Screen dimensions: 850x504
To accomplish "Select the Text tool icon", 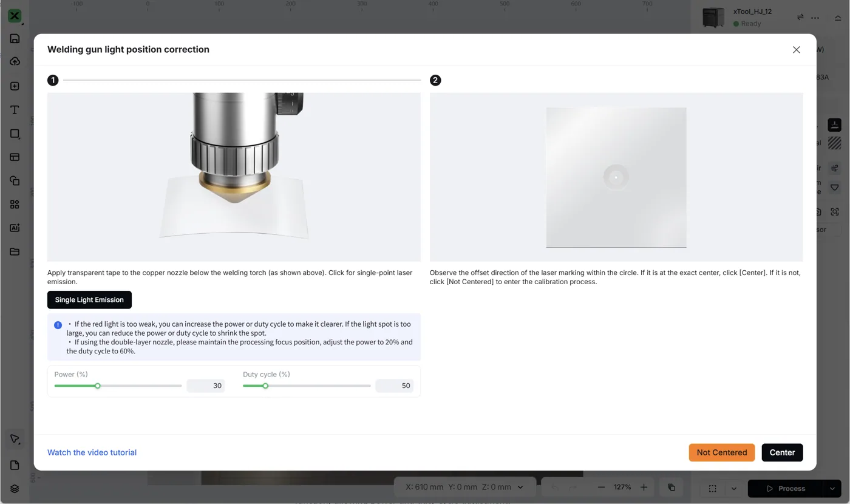I will [15, 110].
